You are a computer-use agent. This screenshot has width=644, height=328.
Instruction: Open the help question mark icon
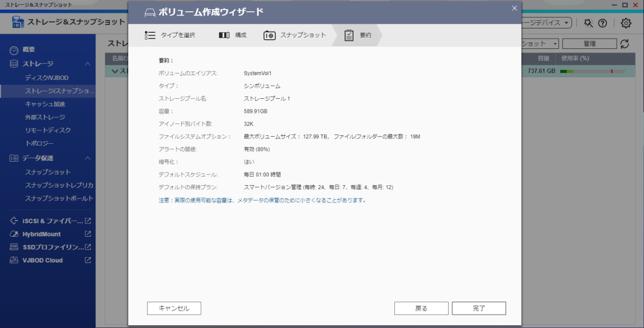pos(602,23)
